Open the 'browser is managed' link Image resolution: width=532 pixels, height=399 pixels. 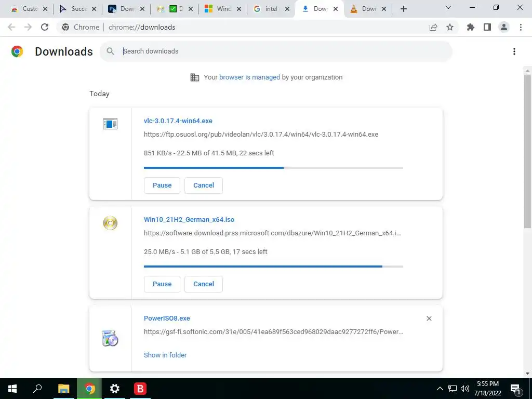click(x=249, y=77)
